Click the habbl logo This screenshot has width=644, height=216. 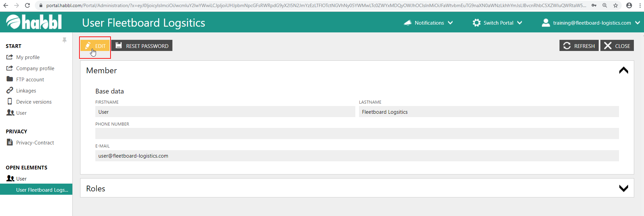[x=34, y=22]
